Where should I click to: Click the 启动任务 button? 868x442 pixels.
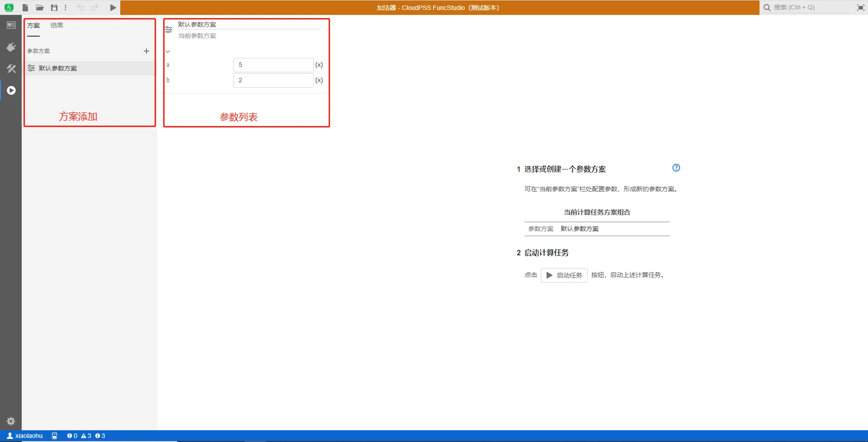tap(564, 275)
